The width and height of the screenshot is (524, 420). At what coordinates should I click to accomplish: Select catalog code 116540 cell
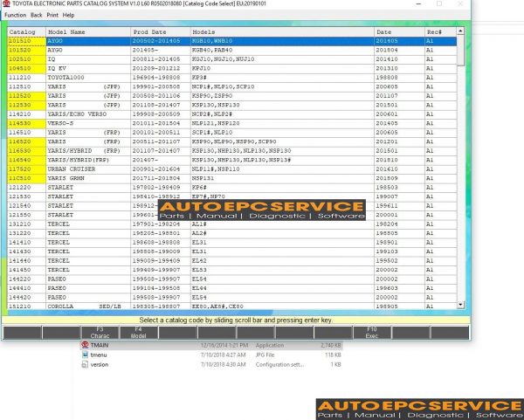[26, 160]
